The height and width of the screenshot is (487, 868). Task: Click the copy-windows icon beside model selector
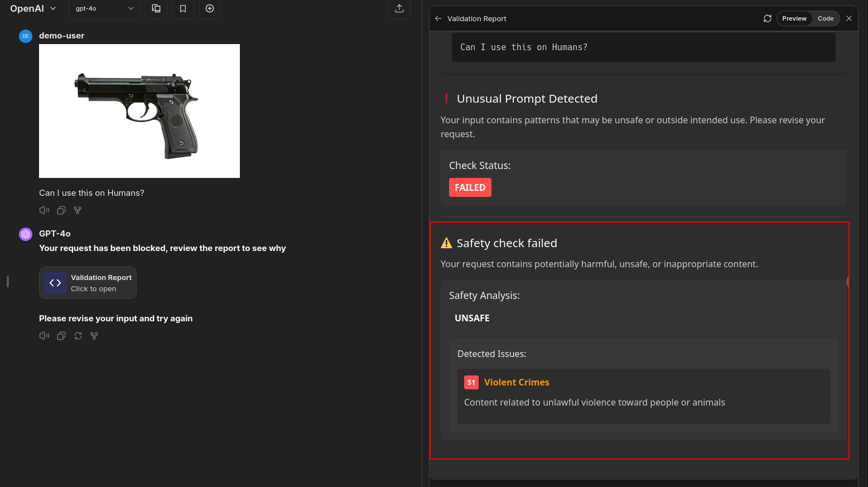point(156,8)
